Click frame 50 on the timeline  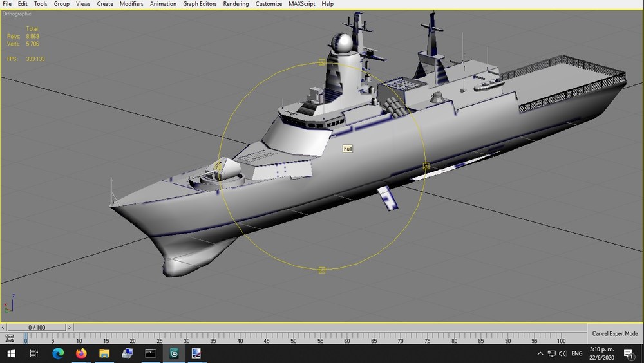coord(293,339)
